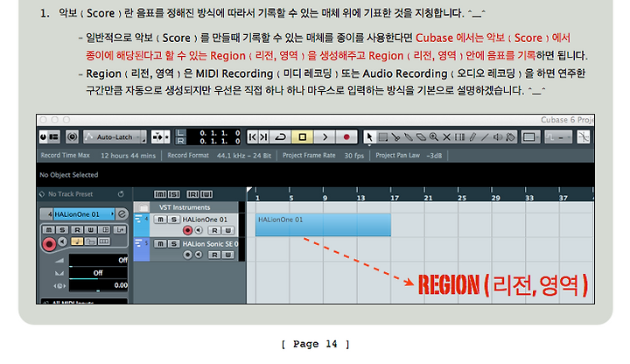Click the transport Stop button
Viewport: 630px width, 364px height.
point(302,137)
